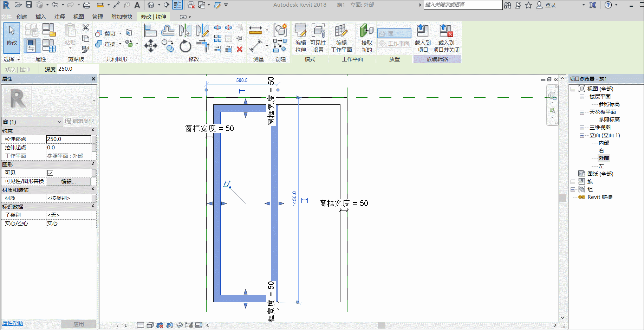Click the 深度 value input field
The image size is (644, 330).
tap(78, 69)
